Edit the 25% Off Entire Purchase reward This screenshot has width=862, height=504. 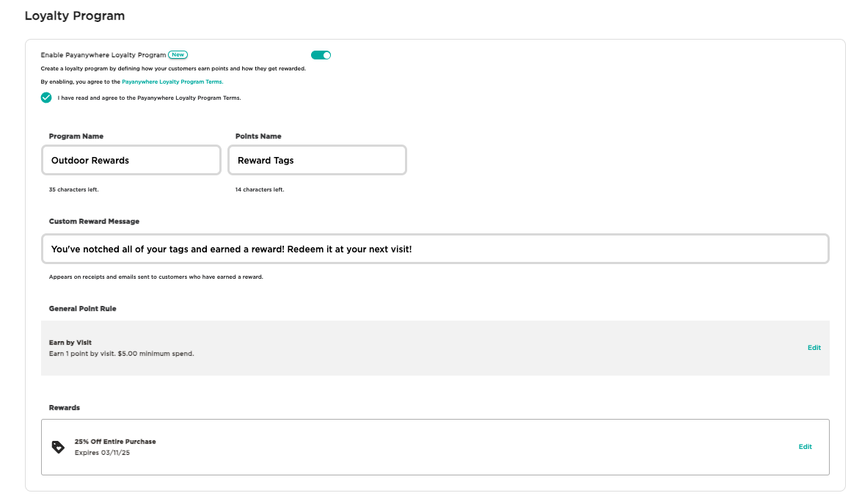805,447
